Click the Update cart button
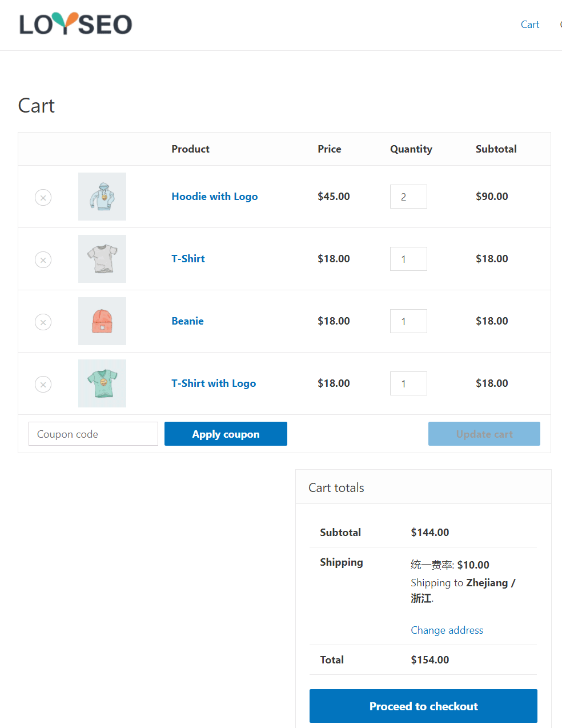Screen dimensions: 562x728 pos(484,434)
